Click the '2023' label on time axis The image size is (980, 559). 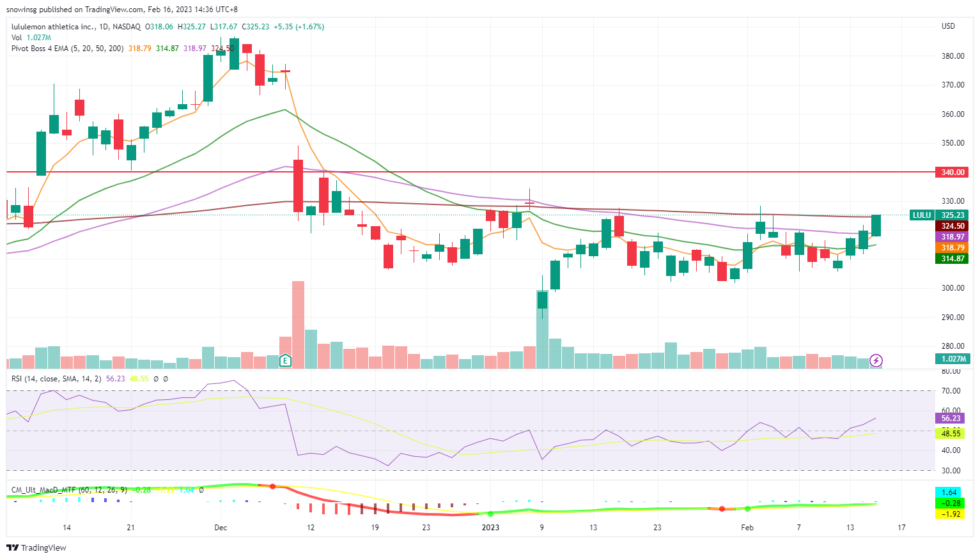[x=490, y=528]
